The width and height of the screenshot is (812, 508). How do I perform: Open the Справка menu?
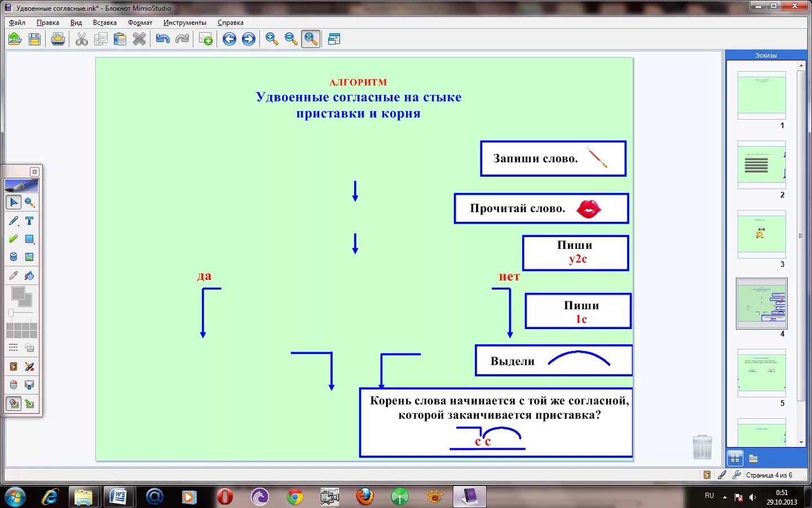231,23
